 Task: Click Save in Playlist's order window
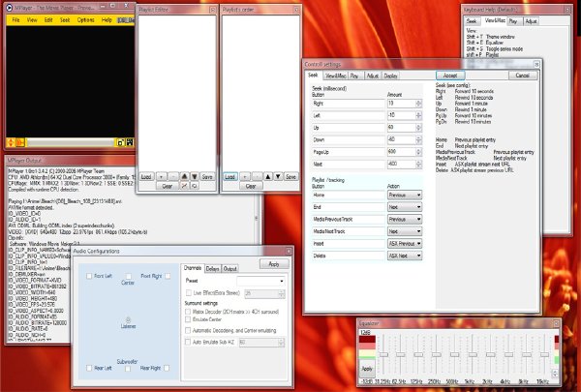click(x=290, y=177)
